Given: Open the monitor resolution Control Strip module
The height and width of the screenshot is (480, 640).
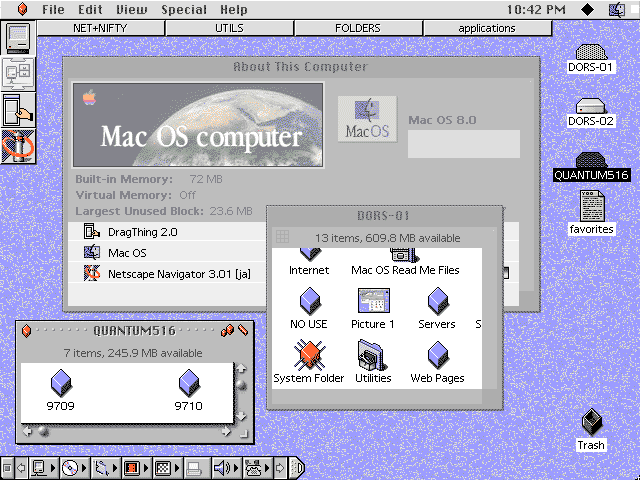Looking at the screenshot, I should point(167,468).
